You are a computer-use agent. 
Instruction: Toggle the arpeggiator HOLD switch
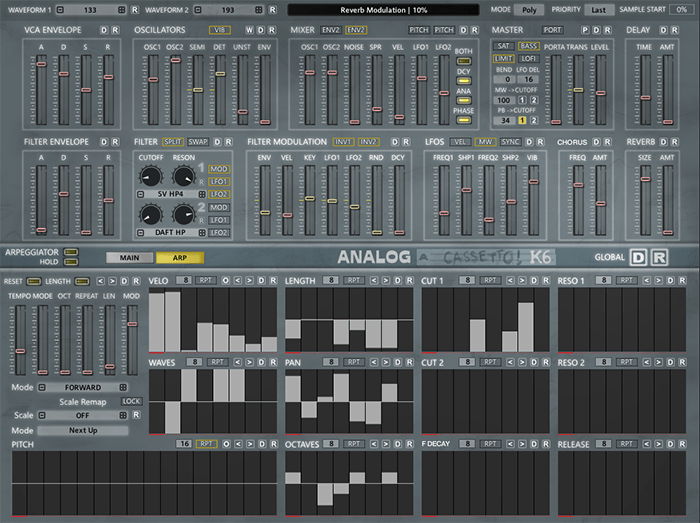(x=71, y=262)
